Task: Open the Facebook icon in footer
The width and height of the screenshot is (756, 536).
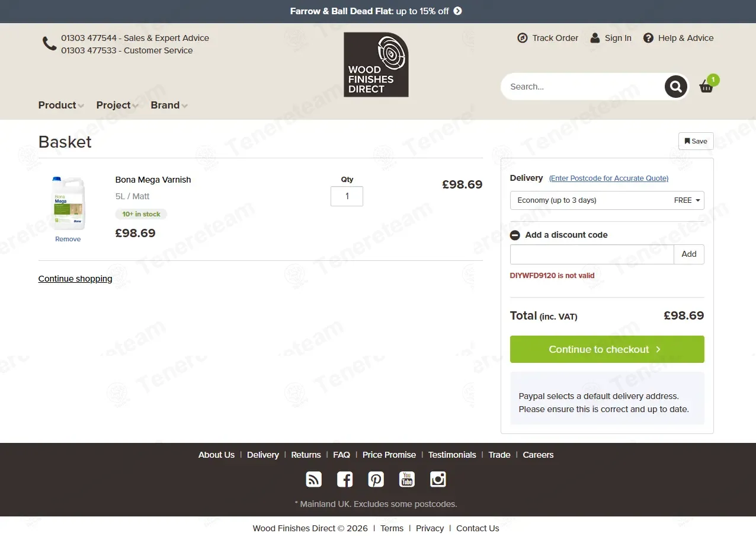Action: pos(345,479)
